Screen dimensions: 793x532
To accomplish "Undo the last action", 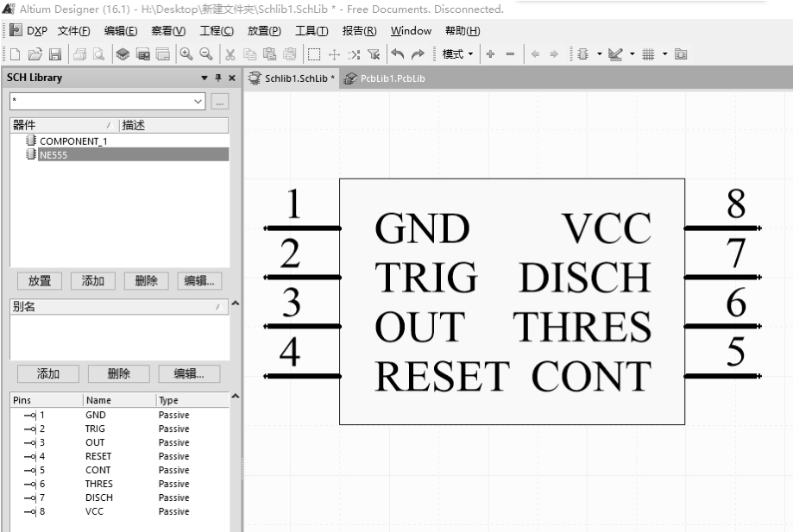I will (x=398, y=54).
